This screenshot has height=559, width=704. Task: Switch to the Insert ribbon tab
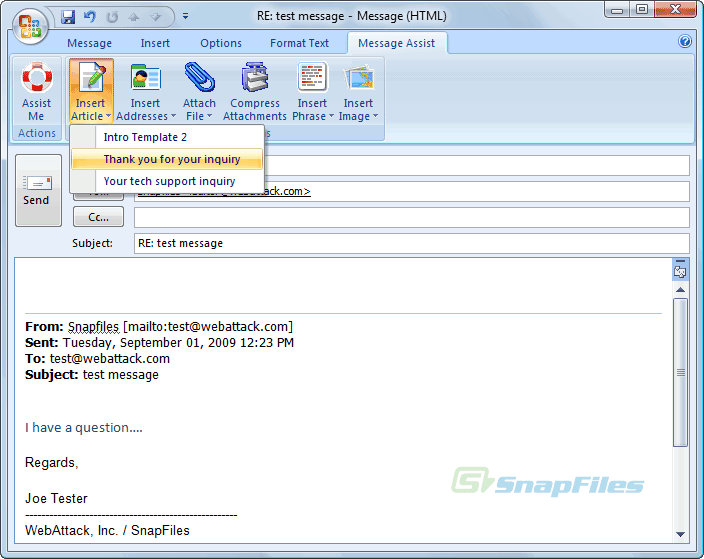pyautogui.click(x=155, y=43)
